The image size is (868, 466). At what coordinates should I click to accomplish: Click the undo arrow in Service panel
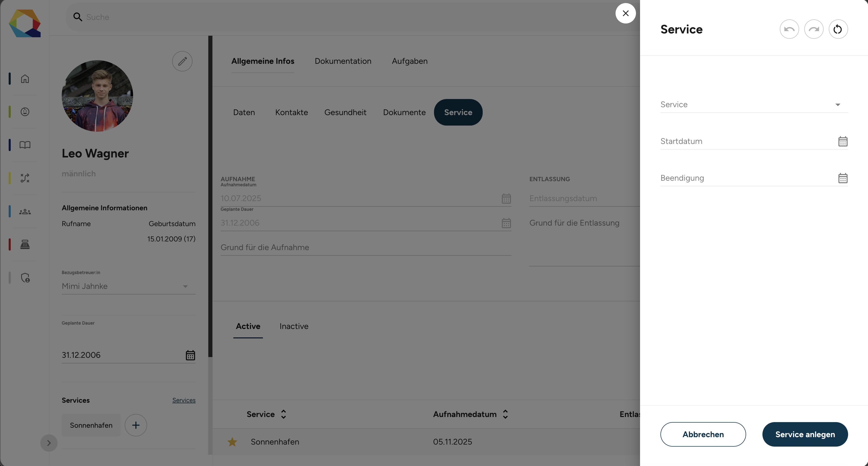(789, 29)
